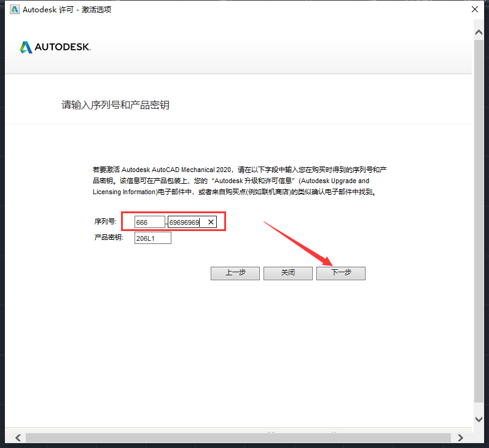Click the 下一步 (Next) button
Image resolution: width=489 pixels, height=448 pixels.
tap(341, 273)
